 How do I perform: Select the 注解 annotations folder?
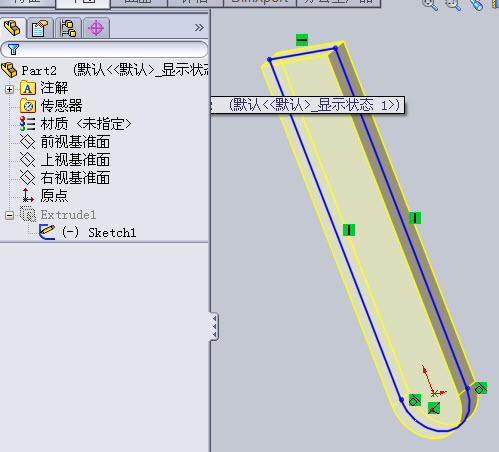pos(54,88)
